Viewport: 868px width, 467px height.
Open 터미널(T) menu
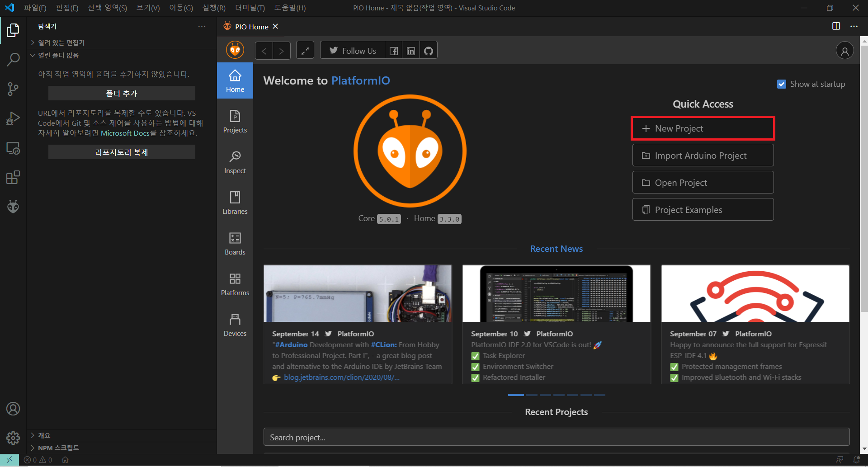point(250,8)
